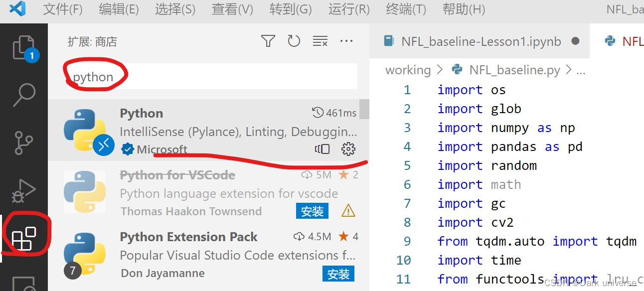Screen dimensions: 644x291
Task: Open the Source Control view
Action: click(x=24, y=143)
